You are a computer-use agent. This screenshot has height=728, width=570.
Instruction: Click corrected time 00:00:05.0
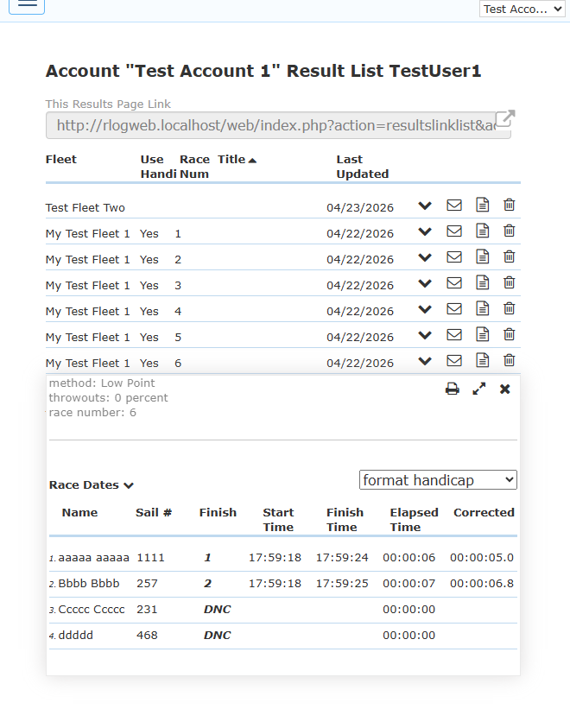tap(482, 558)
